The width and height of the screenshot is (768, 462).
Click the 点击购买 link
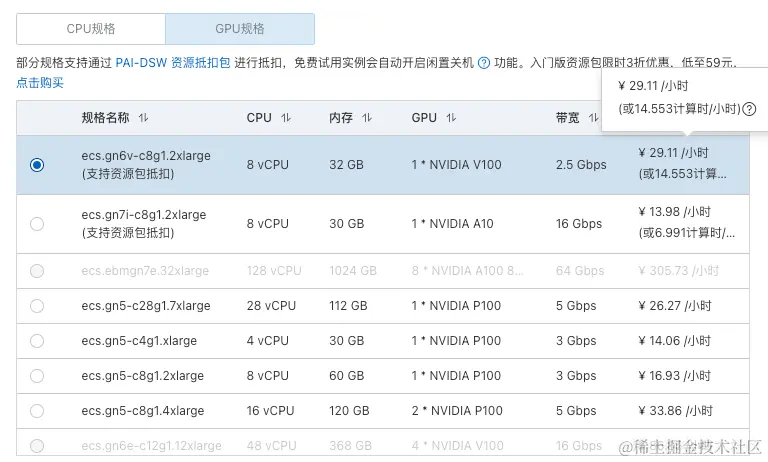[40, 83]
